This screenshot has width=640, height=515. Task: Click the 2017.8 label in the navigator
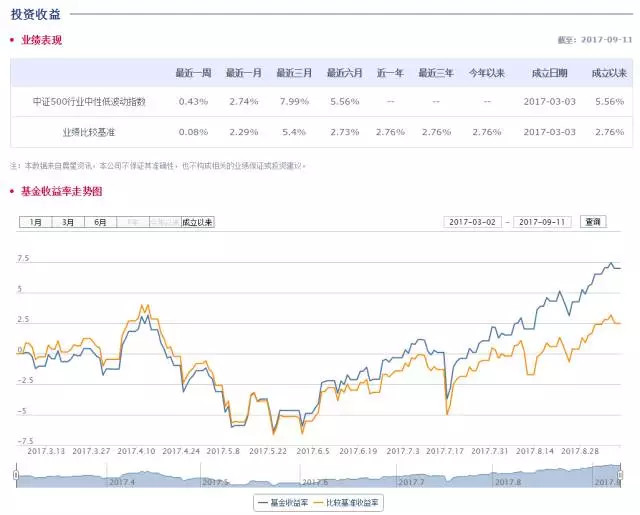click(x=508, y=482)
